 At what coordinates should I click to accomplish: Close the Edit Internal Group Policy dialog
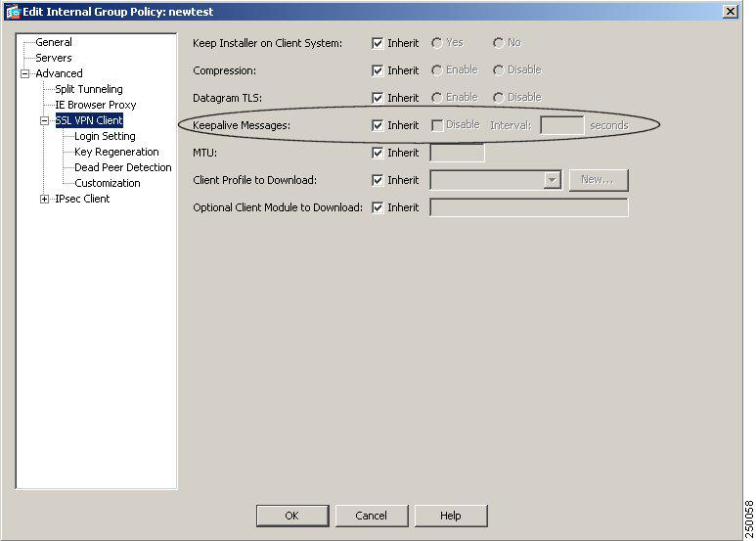(731, 12)
